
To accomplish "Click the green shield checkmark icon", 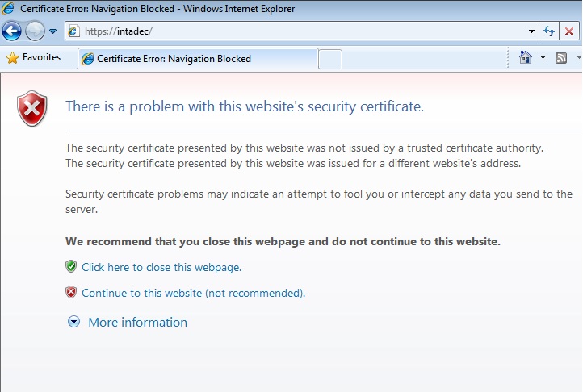I will (x=71, y=266).
